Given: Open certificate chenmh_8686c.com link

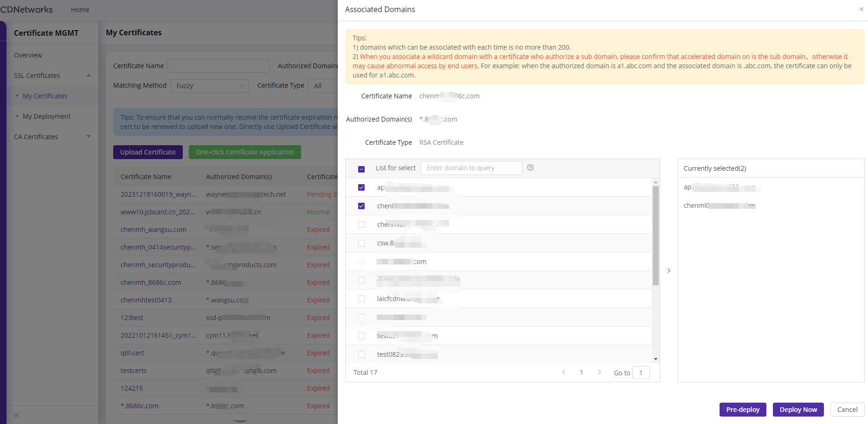Looking at the screenshot, I should (x=151, y=283).
